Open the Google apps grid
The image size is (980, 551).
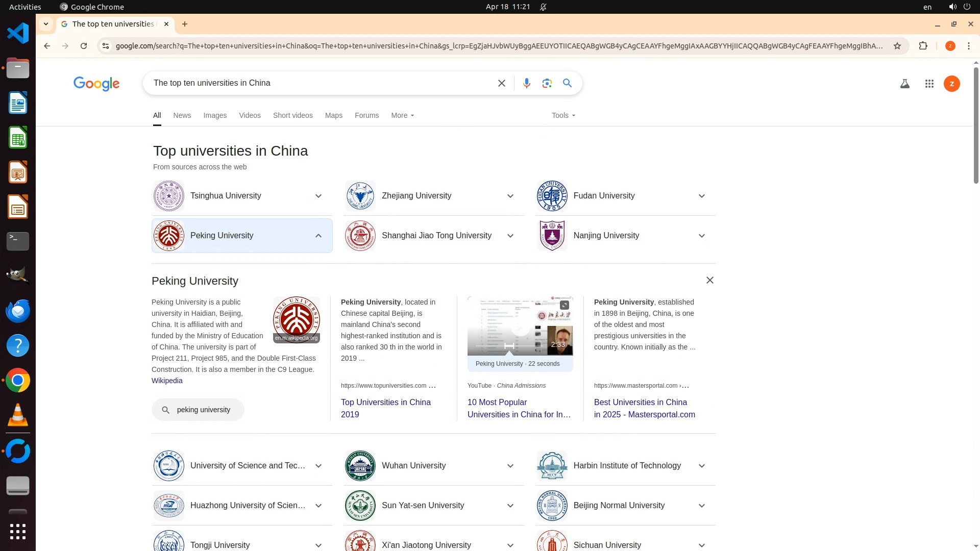click(929, 84)
